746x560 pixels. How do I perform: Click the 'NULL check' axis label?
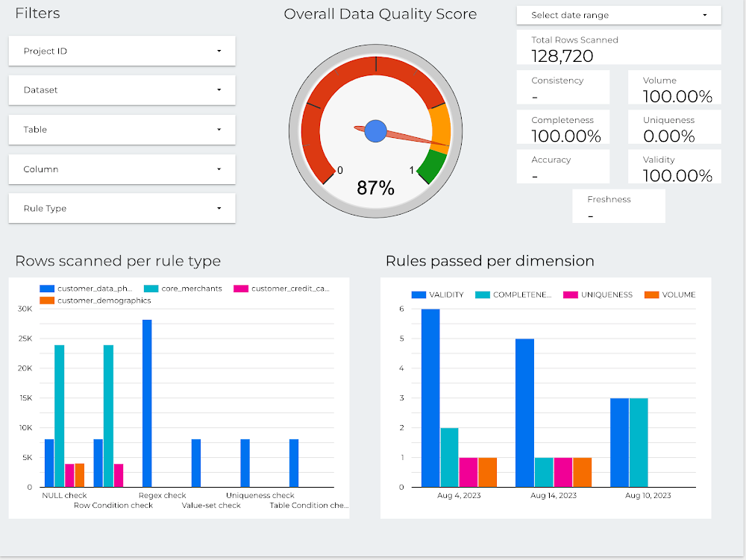coord(64,495)
